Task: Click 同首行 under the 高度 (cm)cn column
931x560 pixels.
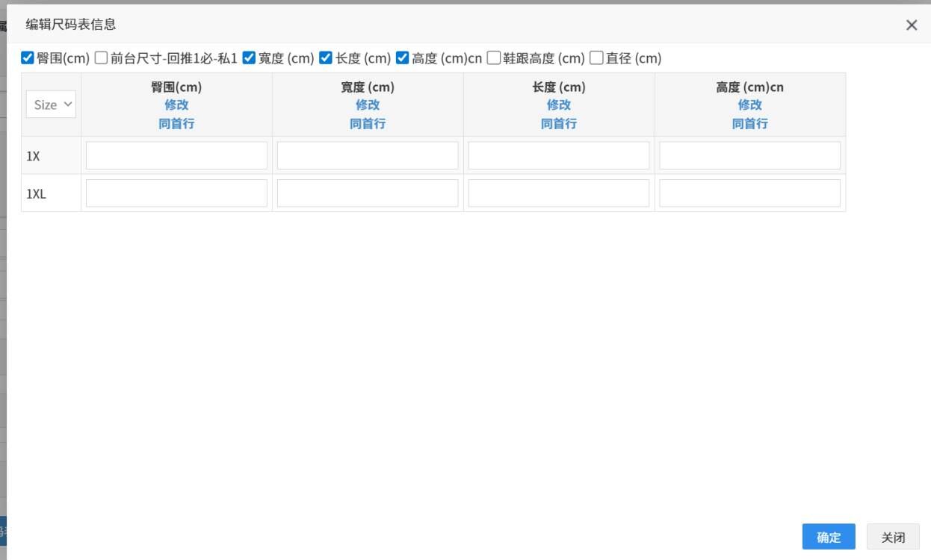Action: click(x=749, y=123)
